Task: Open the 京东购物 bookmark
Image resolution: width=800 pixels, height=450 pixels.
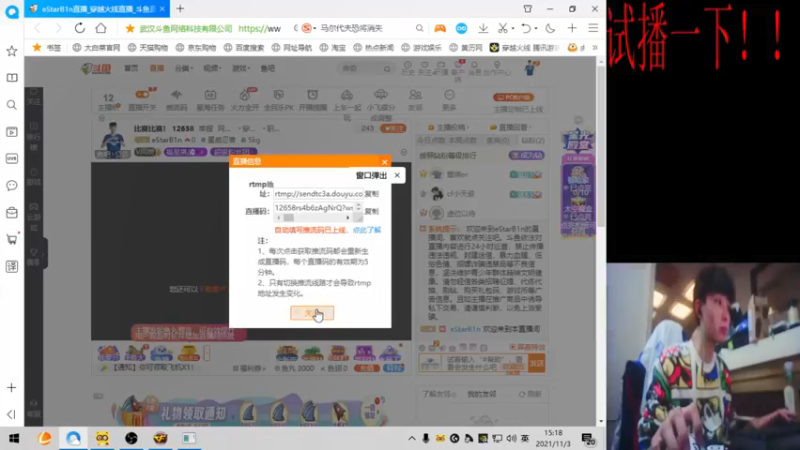Action: coord(196,47)
